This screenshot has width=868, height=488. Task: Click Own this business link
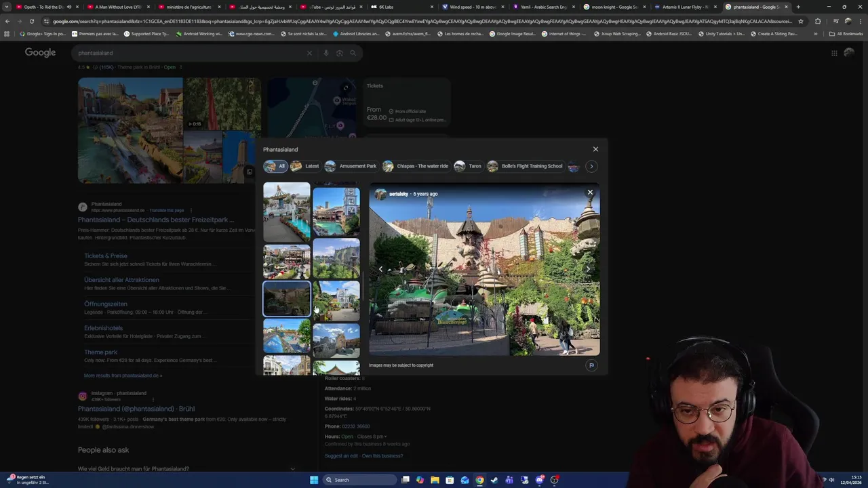point(382,456)
